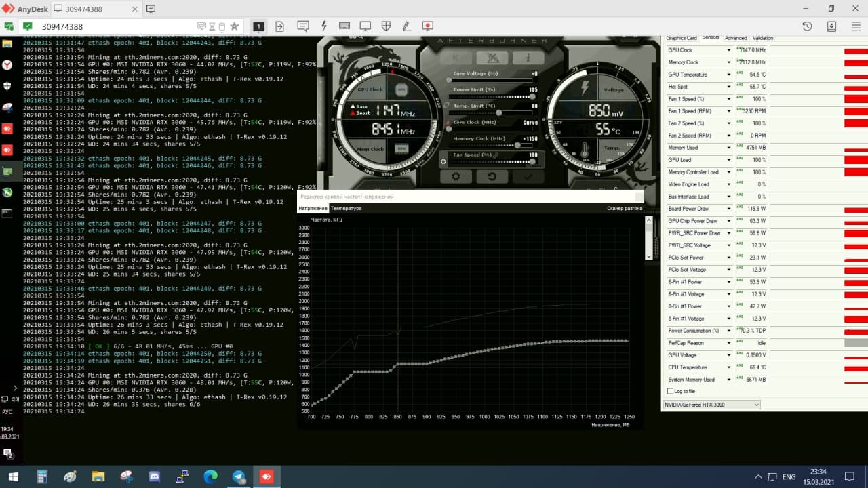Open the file transfer icon in AnyDesk
The height and width of the screenshot is (488, 868).
279,26
